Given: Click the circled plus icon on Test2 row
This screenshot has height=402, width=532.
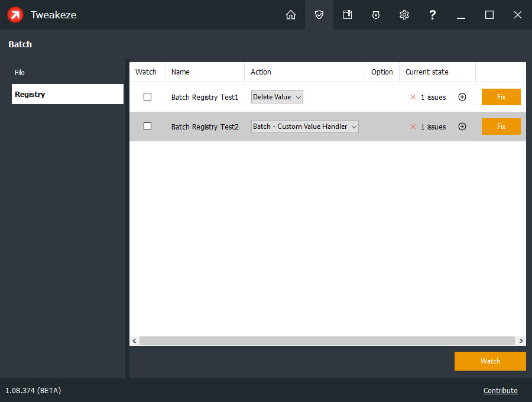Looking at the screenshot, I should pos(462,126).
